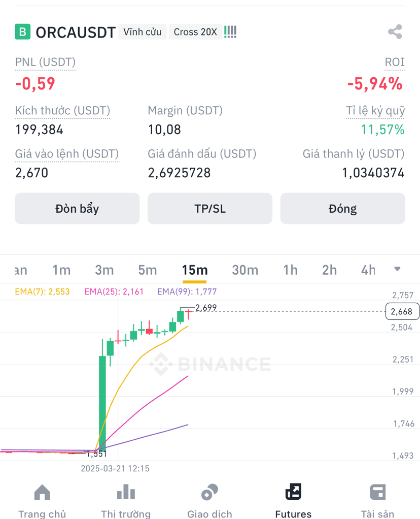Open the Tài sản wallet icon

click(377, 492)
